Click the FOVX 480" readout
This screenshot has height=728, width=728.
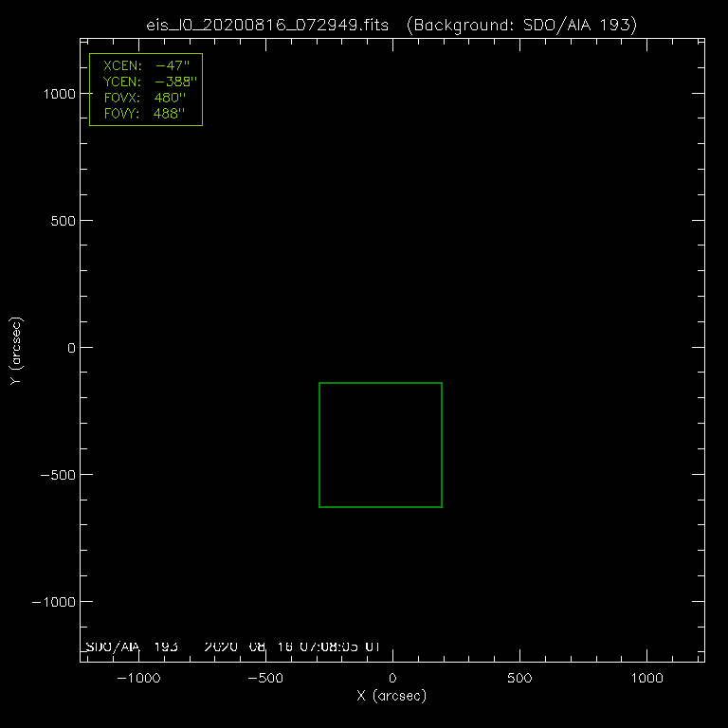tap(146, 99)
